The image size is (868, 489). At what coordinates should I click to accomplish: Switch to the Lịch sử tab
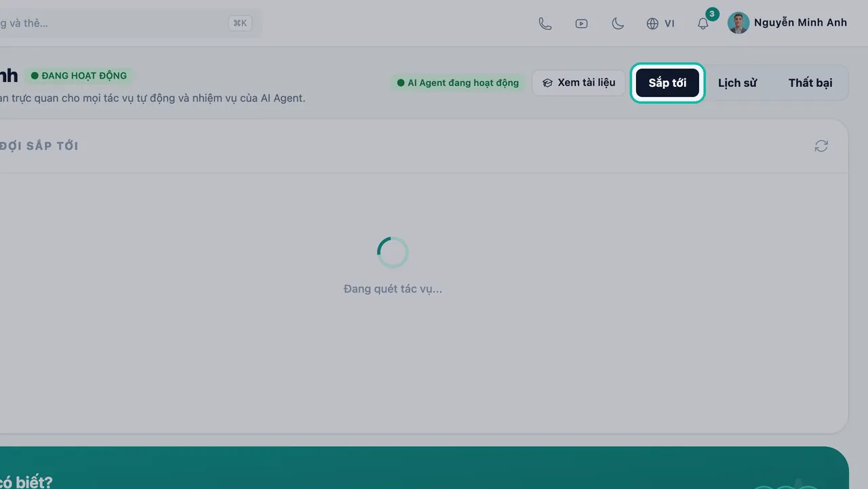(737, 83)
